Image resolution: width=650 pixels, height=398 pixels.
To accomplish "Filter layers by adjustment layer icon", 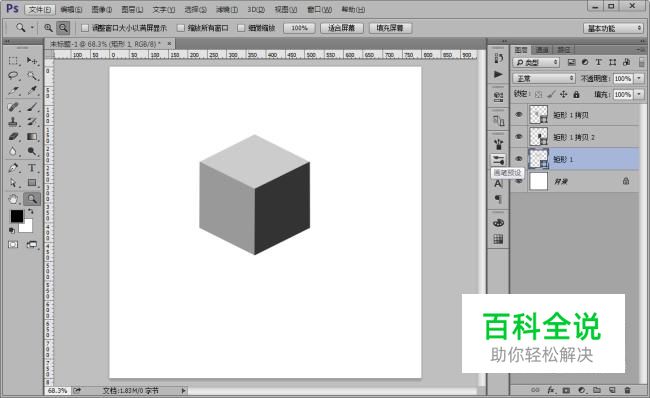I will (585, 62).
